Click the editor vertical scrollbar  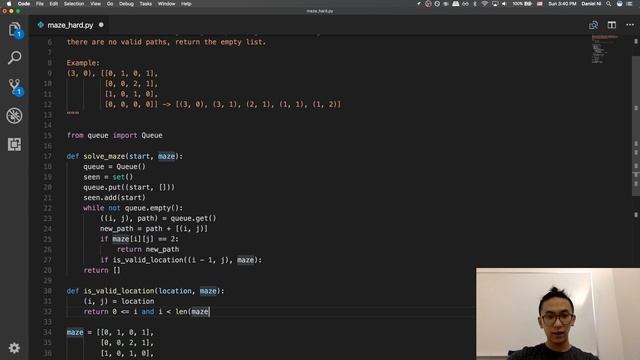coord(636,127)
